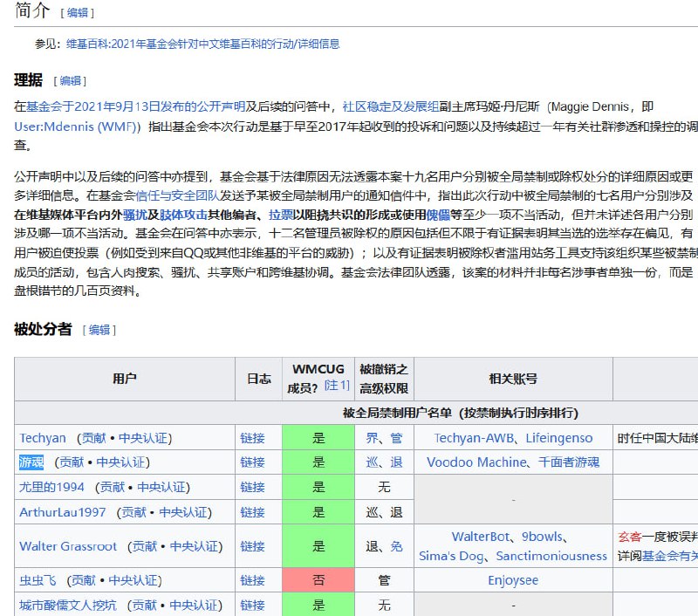
Task: Follow the 肢体攻击 link
Action: [x=183, y=215]
